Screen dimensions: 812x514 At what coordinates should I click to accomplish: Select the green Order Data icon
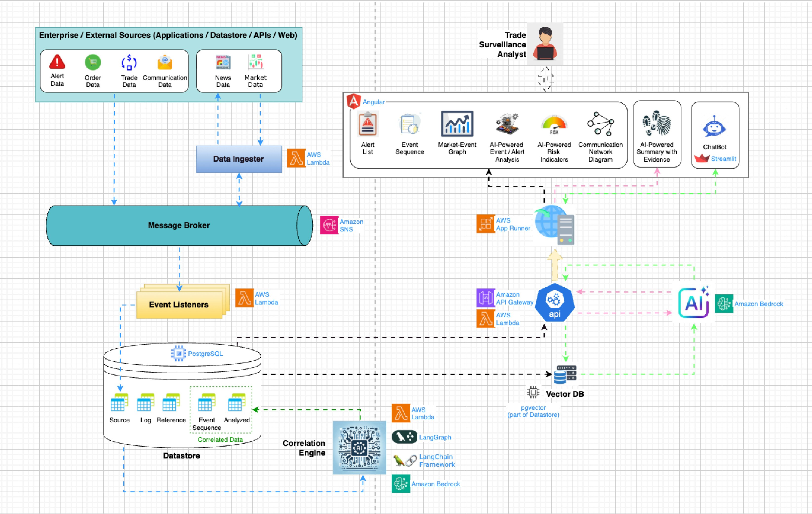click(x=93, y=62)
